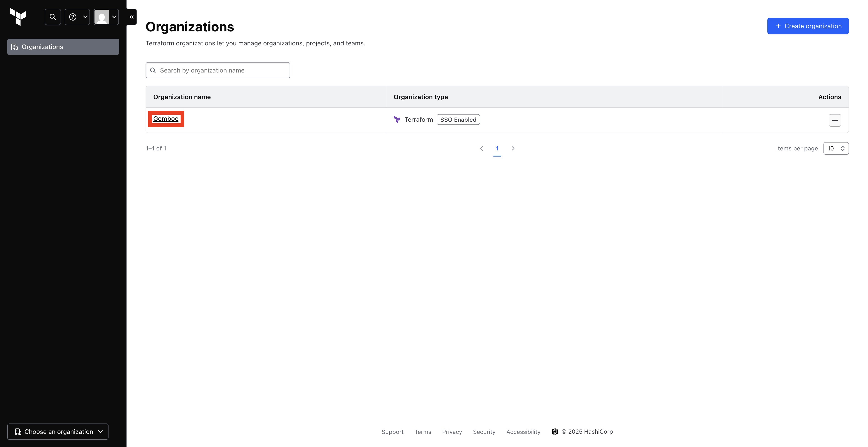Expand the Choose an organization dropdown
The height and width of the screenshot is (447, 868).
58,431
